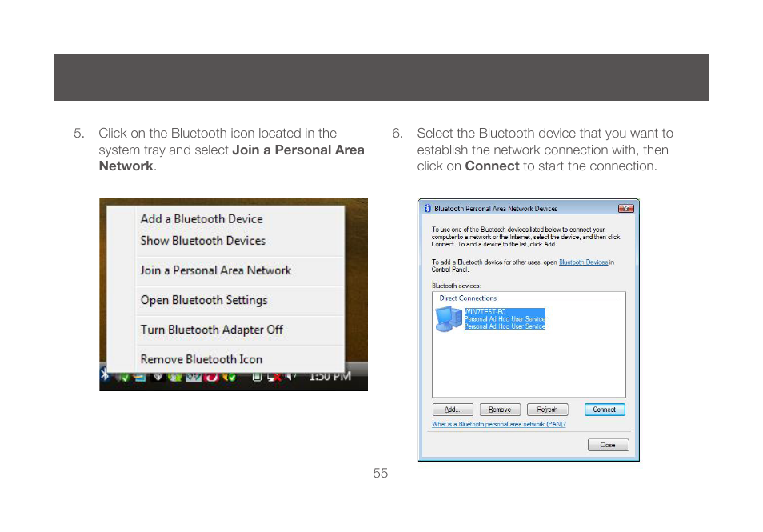Screen dimensions: 763x532
Task: Open the Bluetooth Devices link
Action: tap(583, 262)
